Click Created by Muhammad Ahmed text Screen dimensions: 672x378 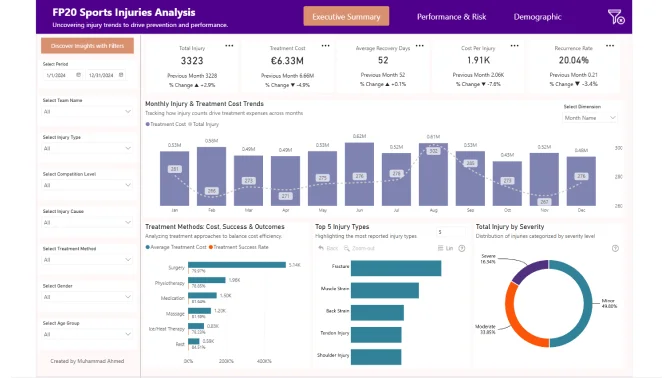tap(87, 361)
